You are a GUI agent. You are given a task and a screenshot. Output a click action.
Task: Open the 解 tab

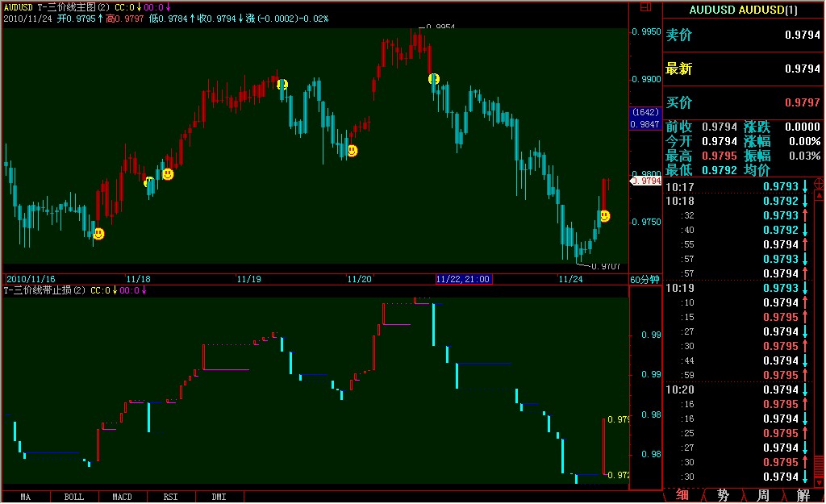[x=803, y=496]
